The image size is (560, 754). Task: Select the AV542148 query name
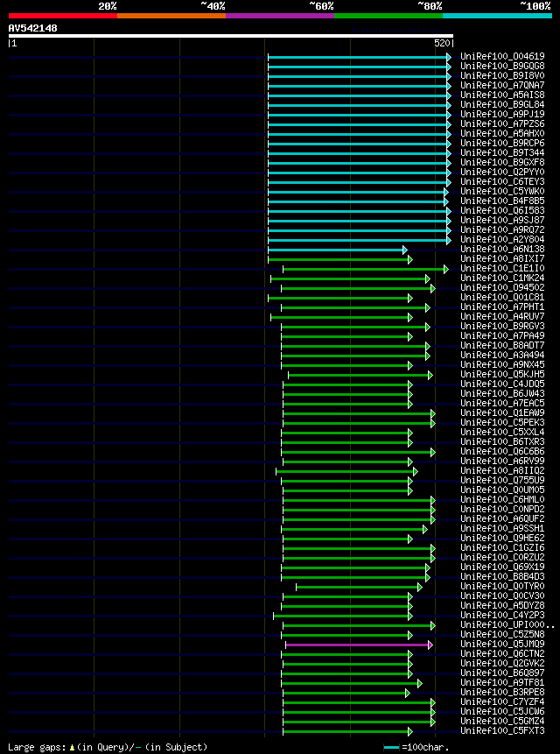pos(32,28)
